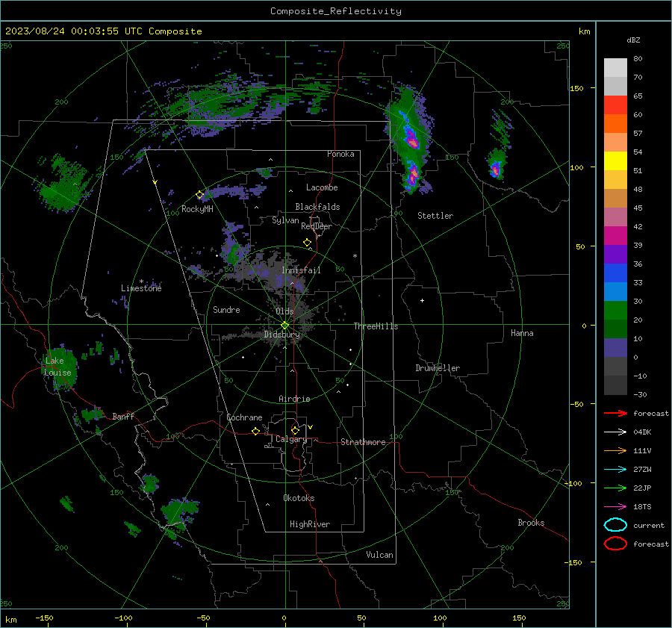Click the 'km' label at top right
Screen dimensions: 672x628
point(584,31)
